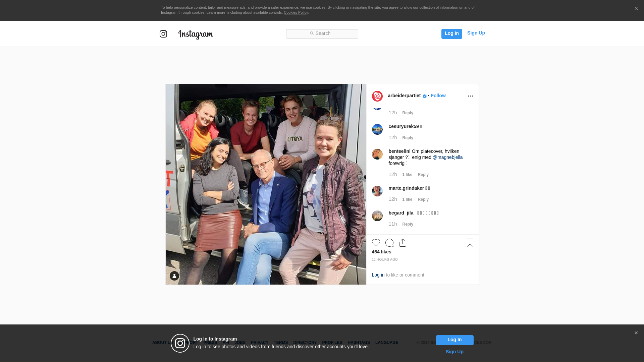Open the Cookies Policy link

pos(296,12)
